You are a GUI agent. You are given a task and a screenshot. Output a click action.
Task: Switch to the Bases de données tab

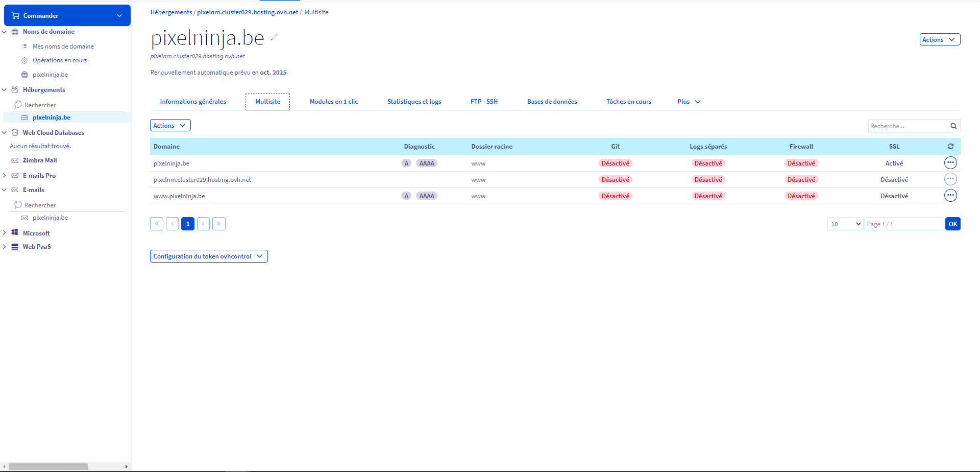tap(552, 102)
